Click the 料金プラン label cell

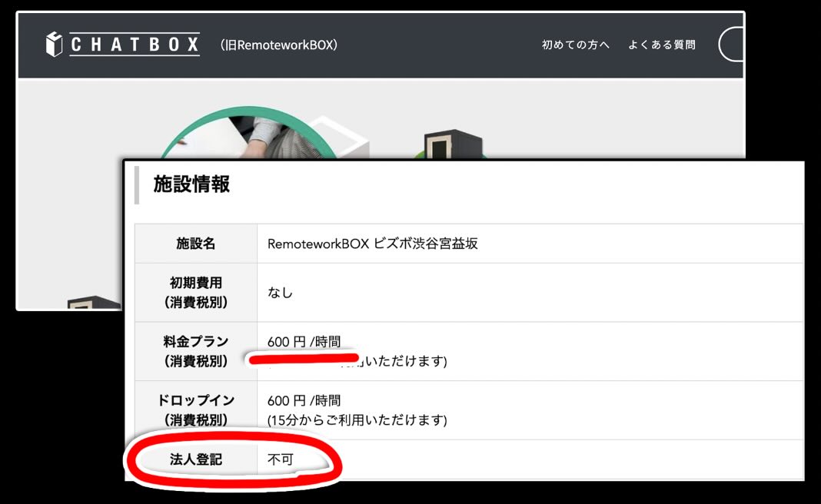196,351
